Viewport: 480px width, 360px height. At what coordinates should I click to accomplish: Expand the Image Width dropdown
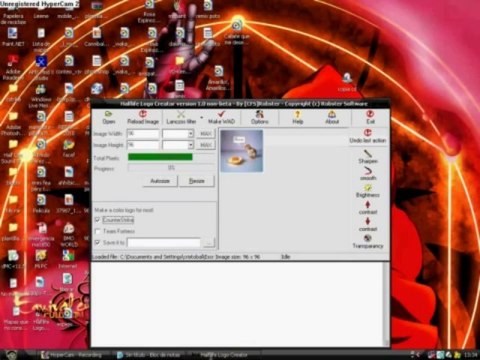tap(191, 134)
